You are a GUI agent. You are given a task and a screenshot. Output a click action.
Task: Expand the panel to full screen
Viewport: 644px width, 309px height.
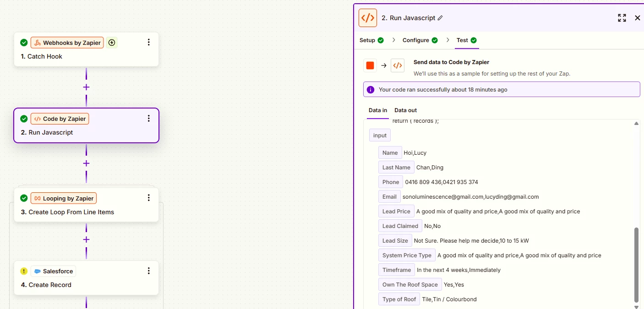(x=622, y=18)
